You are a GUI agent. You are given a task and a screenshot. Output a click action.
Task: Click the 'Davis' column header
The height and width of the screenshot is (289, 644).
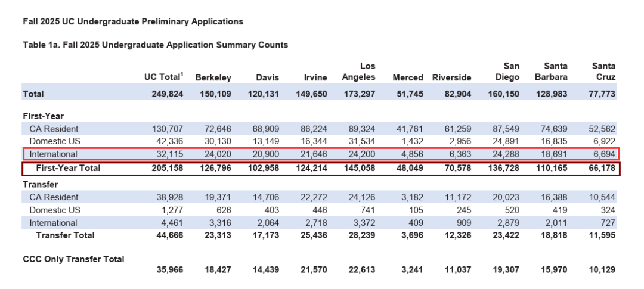pyautogui.click(x=267, y=77)
